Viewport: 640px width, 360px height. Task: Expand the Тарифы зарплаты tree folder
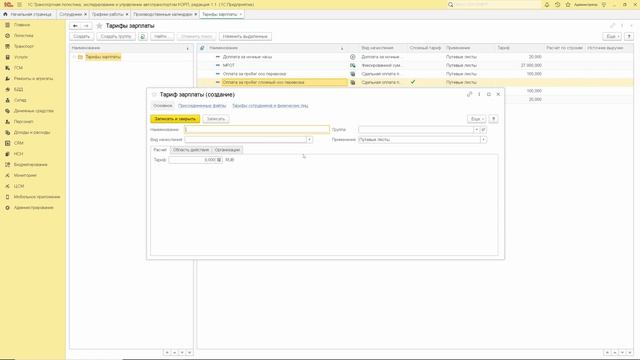[74, 57]
